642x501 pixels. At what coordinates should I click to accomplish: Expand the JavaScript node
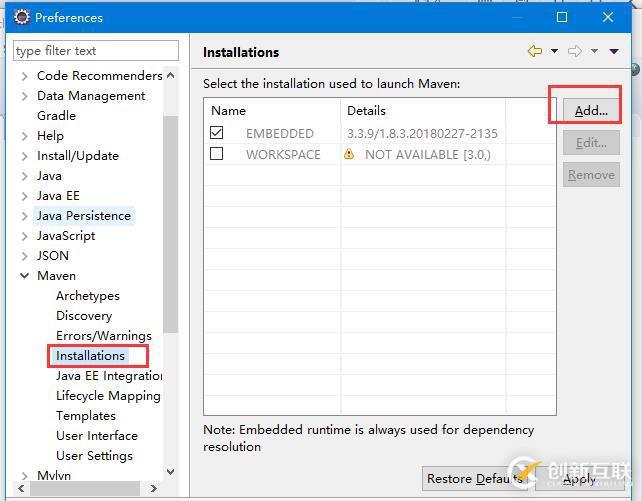[x=25, y=236]
